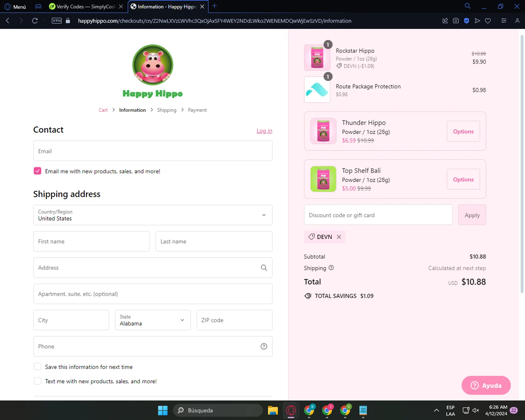The width and height of the screenshot is (525, 420).
Task: Open Options for Thunder Hippo
Action: [x=463, y=131]
